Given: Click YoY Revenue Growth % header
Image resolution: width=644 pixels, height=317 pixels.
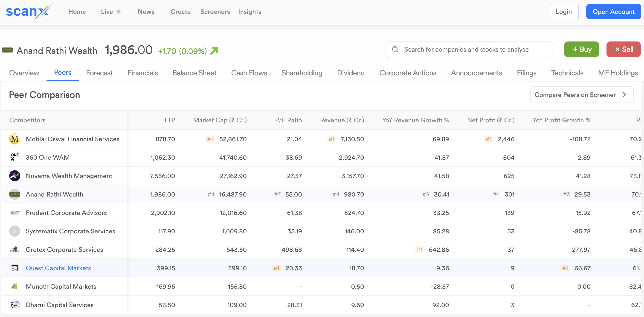Looking at the screenshot, I should [x=415, y=120].
